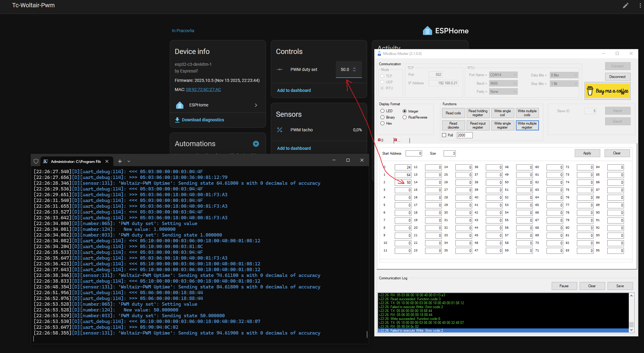Select the Binary display format
The image size is (644, 353).
point(383,117)
